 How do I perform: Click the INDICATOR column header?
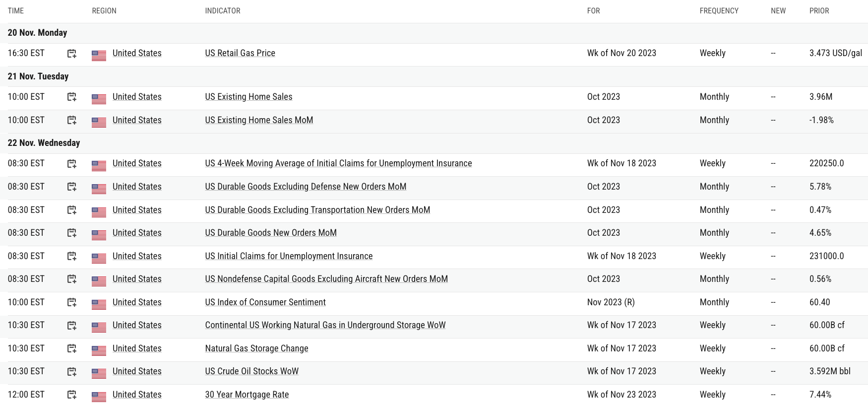pos(223,11)
